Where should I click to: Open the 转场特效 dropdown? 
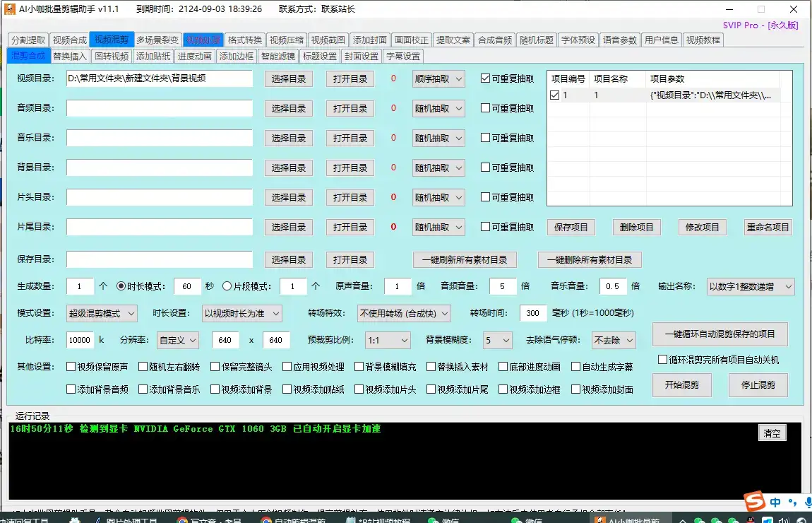tap(403, 313)
